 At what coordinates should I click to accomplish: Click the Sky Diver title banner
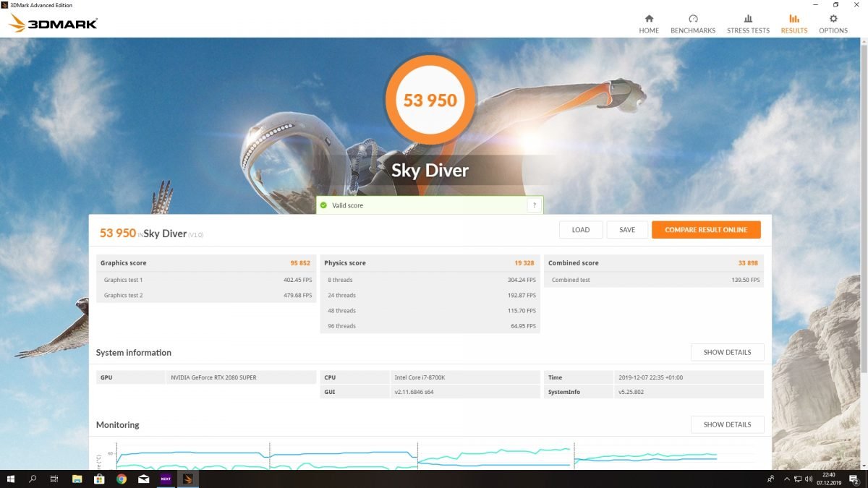point(430,171)
